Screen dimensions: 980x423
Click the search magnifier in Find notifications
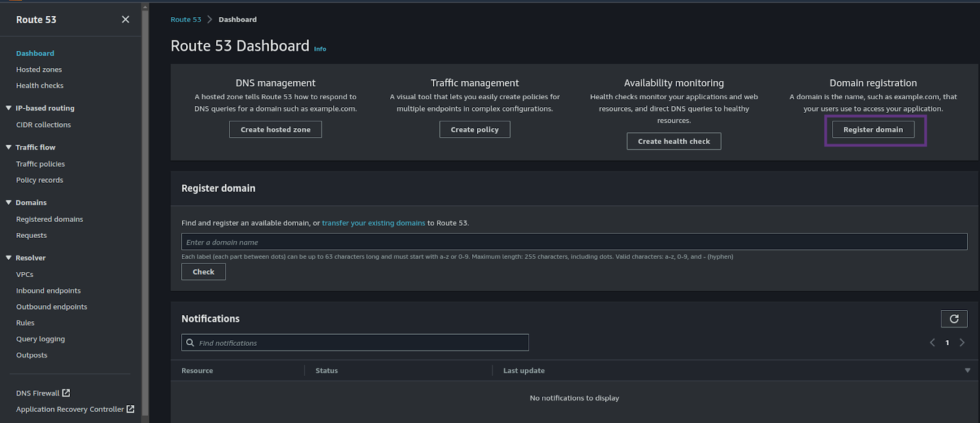(190, 343)
